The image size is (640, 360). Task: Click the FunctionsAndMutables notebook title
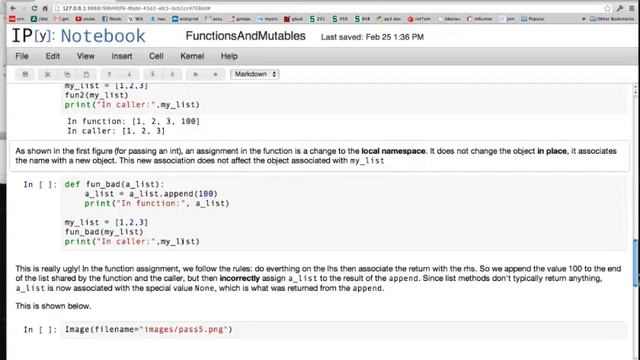click(x=245, y=36)
